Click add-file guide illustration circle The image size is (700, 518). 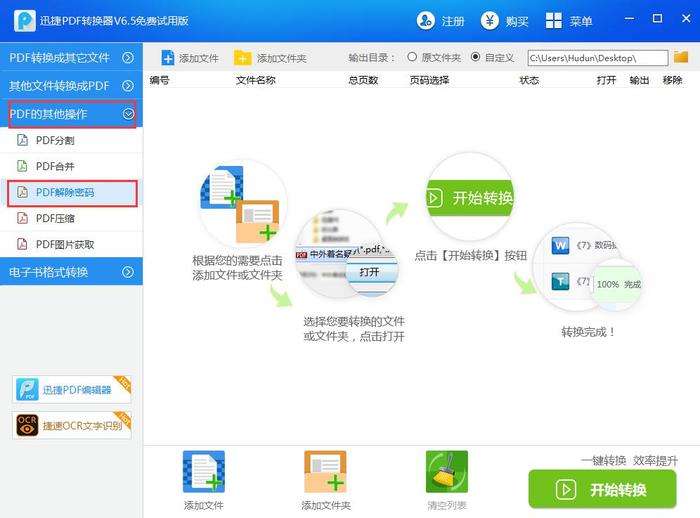click(x=242, y=204)
